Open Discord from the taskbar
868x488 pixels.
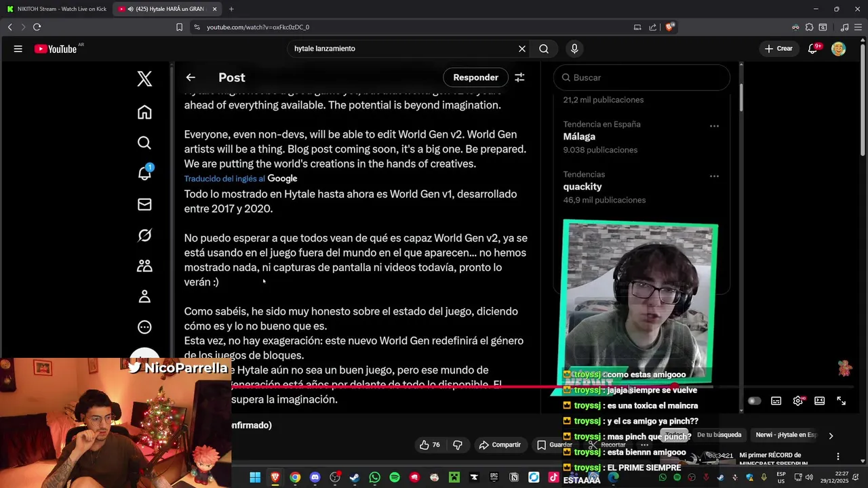coord(315,478)
